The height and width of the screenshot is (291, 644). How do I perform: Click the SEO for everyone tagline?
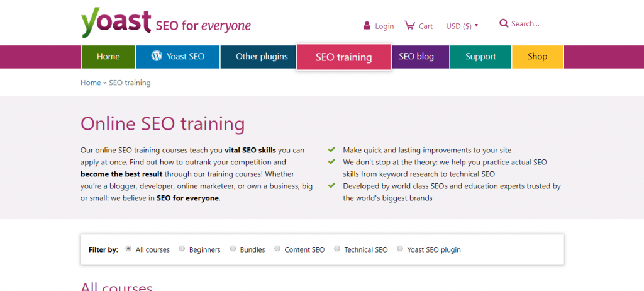pos(203,26)
